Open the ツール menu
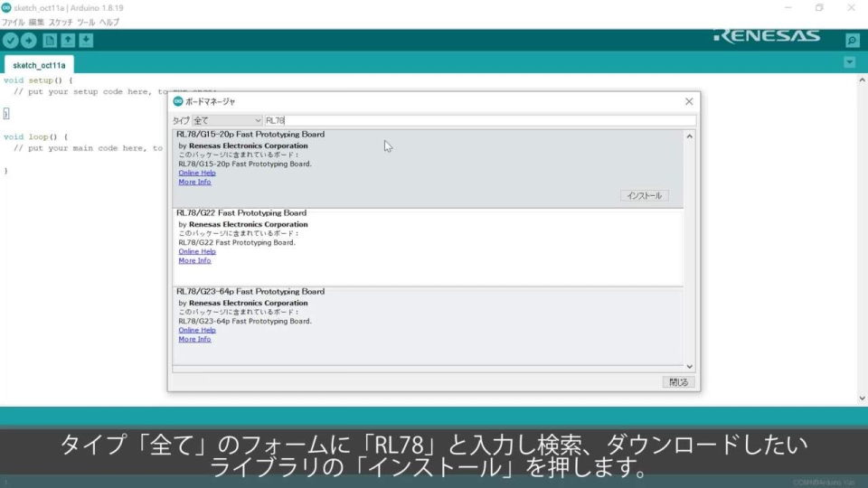This screenshot has height=488, width=868. click(86, 22)
